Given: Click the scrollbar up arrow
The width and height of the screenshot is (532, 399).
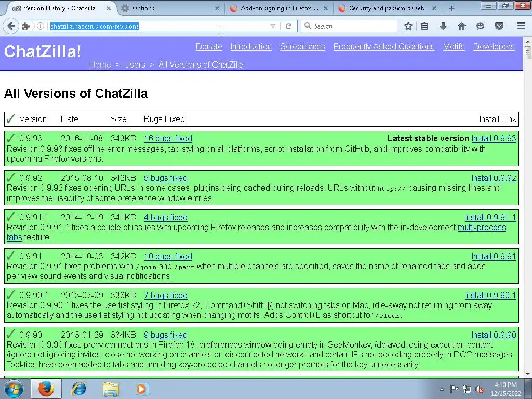Looking at the screenshot, I should (x=527, y=42).
